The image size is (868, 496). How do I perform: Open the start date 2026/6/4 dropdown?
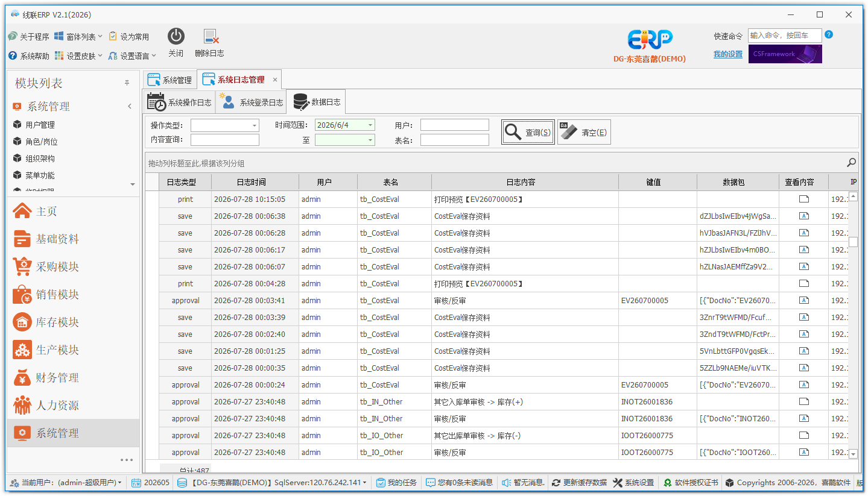tap(370, 125)
